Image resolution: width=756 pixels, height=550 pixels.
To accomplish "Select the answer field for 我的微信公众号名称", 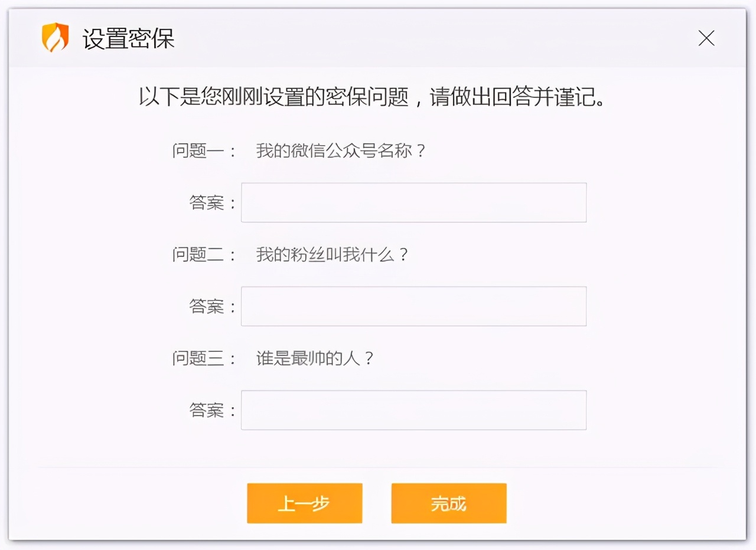I will point(413,202).
